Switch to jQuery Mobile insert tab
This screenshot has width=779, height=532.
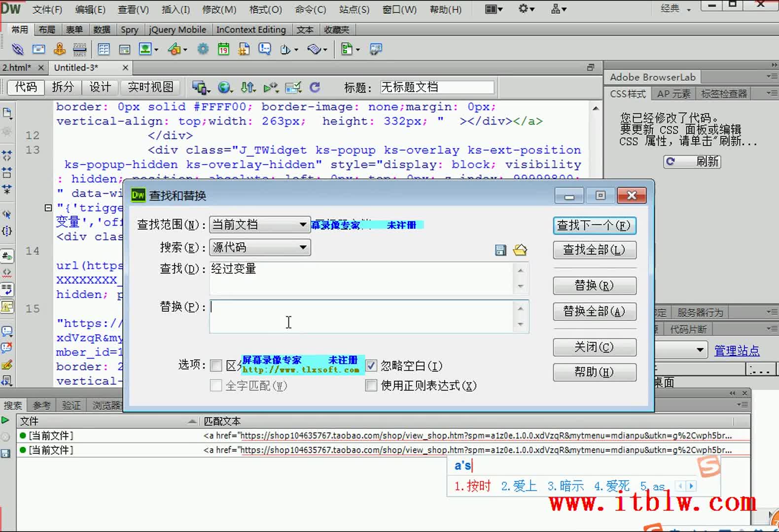click(177, 30)
